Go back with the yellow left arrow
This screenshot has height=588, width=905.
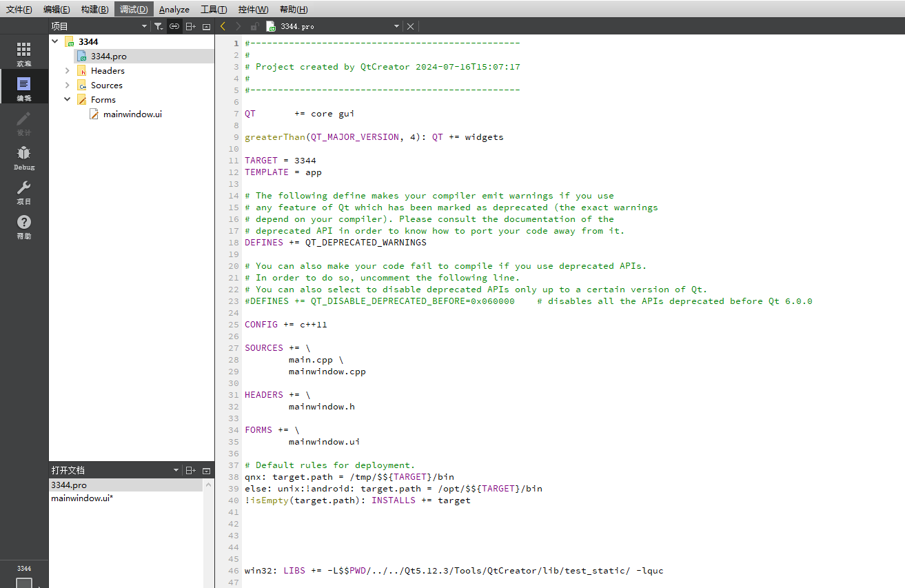(x=223, y=26)
